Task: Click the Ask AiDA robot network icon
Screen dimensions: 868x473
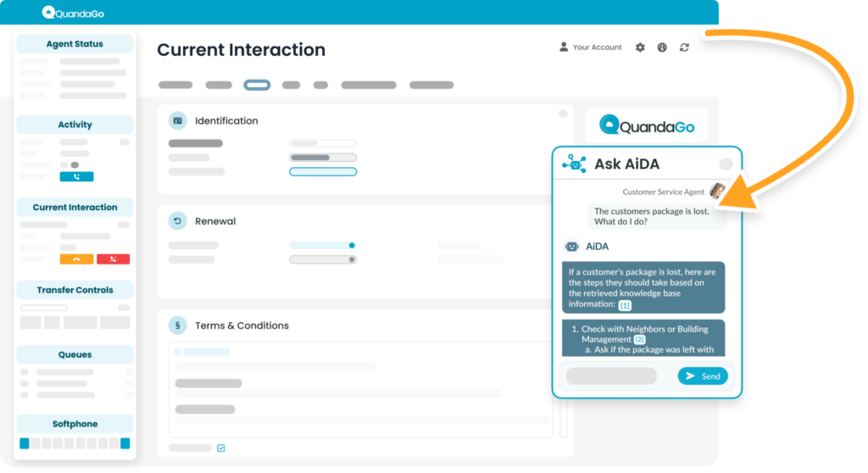Action: tap(574, 164)
